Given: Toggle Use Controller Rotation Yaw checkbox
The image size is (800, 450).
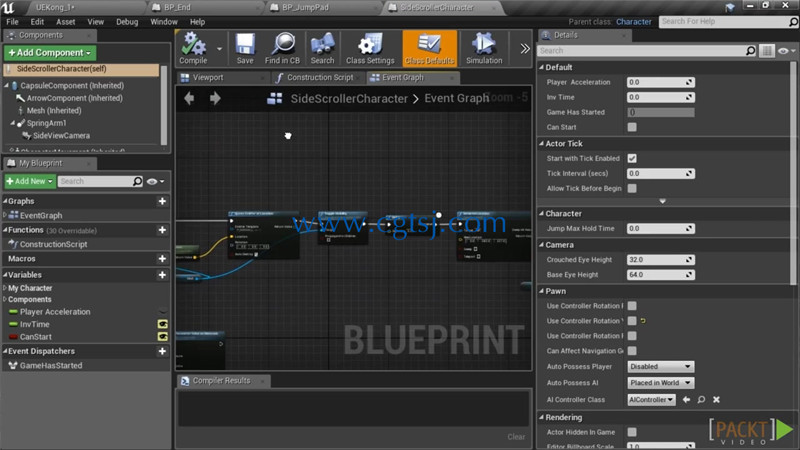Looking at the screenshot, I should (x=632, y=321).
